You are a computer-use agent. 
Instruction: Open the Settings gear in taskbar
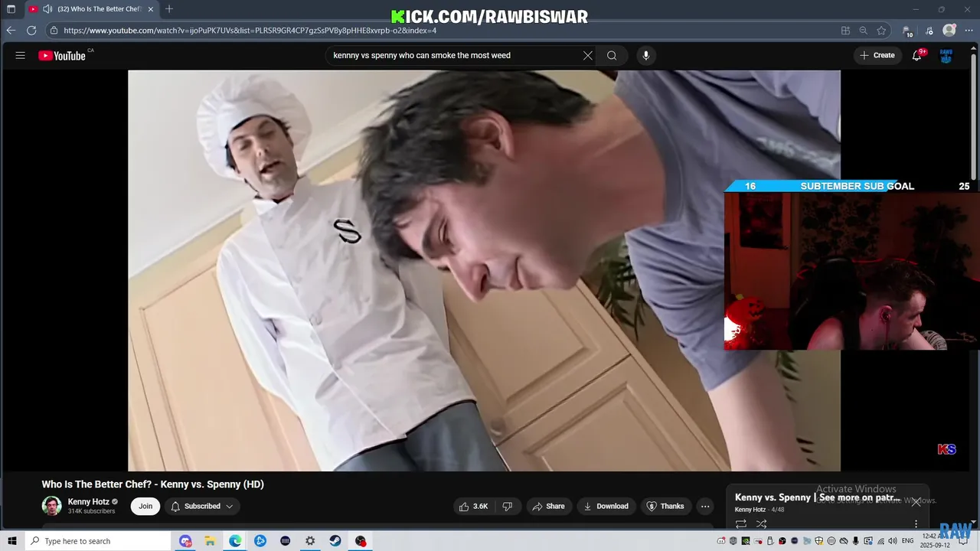click(x=310, y=541)
